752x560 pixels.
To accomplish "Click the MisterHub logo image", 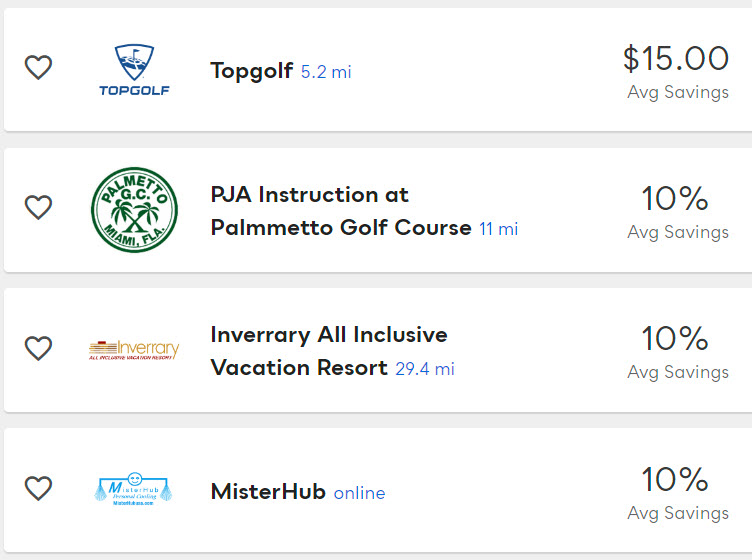I will pyautogui.click(x=134, y=490).
